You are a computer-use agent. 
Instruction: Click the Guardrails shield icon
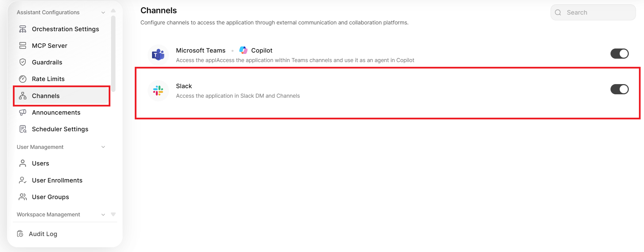pos(23,62)
